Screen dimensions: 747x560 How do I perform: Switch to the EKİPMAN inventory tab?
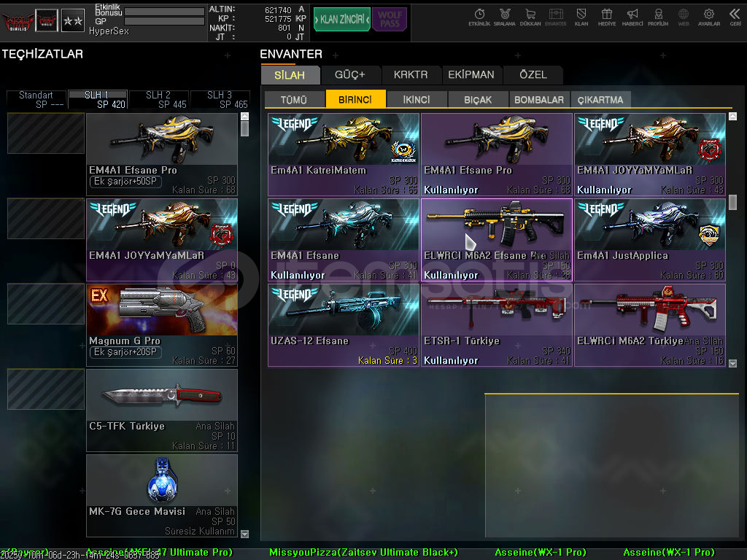471,74
